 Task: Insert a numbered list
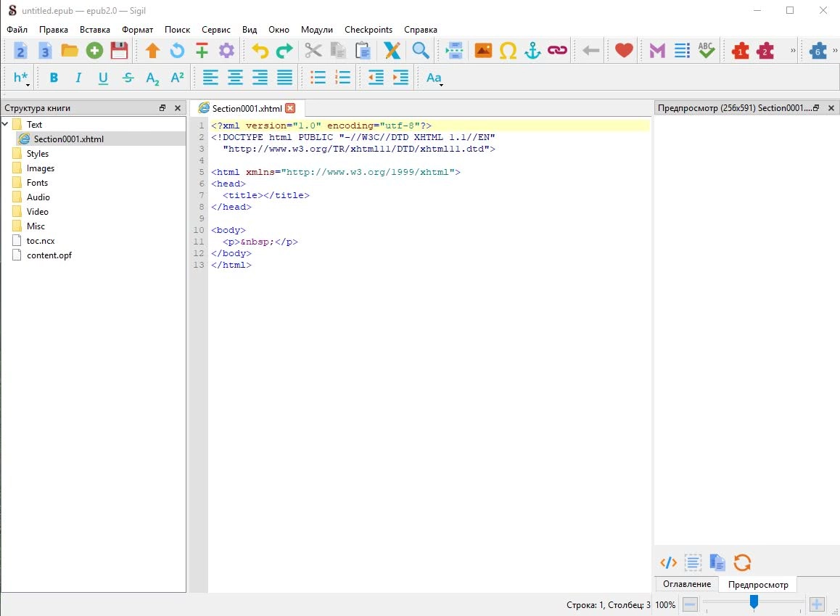tap(342, 78)
